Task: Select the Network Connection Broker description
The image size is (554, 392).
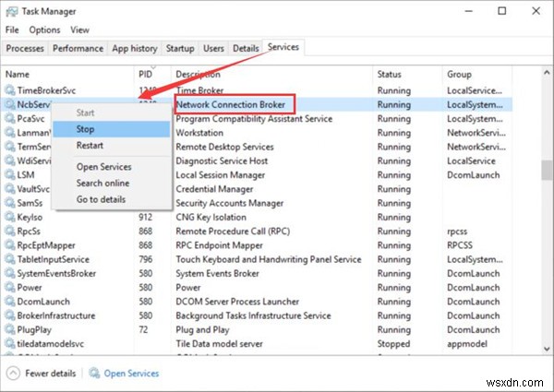Action: pos(230,104)
